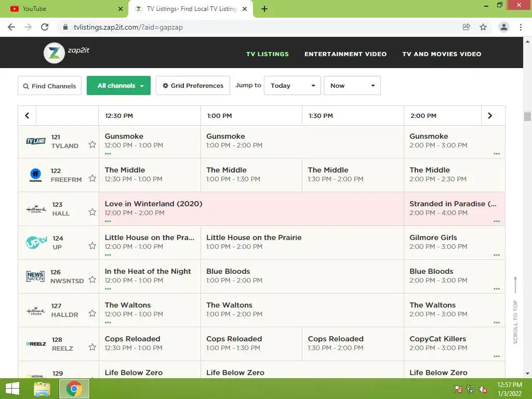Viewport: 532px width, 399px height.
Task: Expand details dots under Gunsmoke 12:00 PM
Action: coord(108,154)
